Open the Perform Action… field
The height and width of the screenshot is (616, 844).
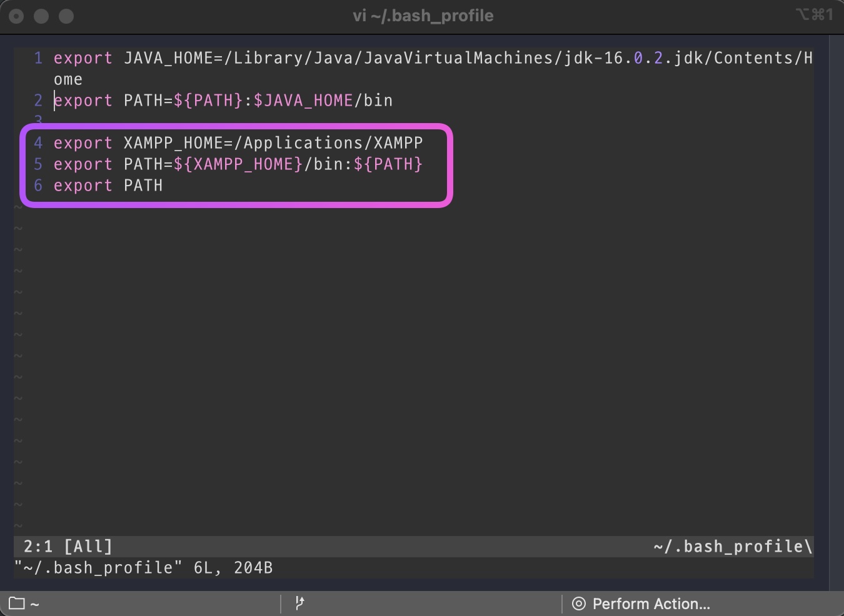(641, 604)
